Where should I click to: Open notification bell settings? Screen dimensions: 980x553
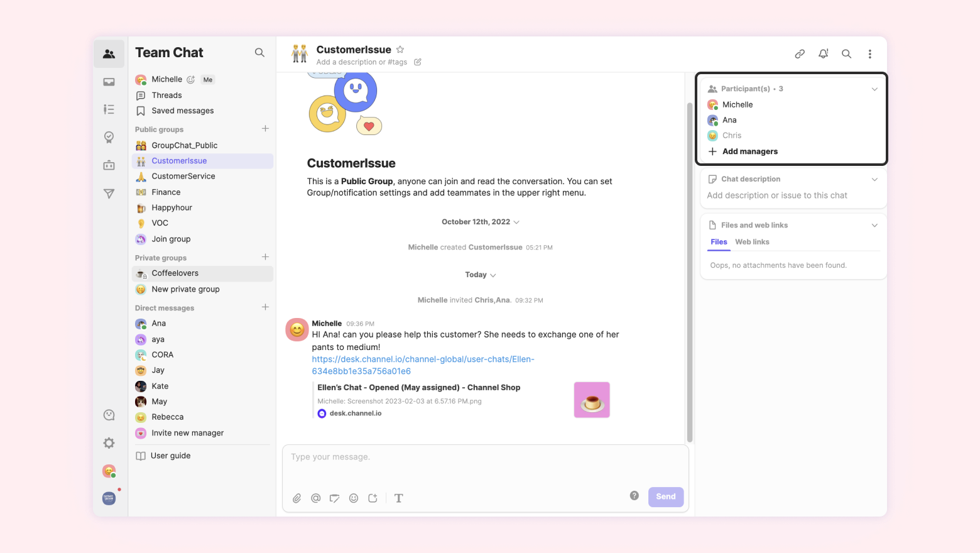pos(823,54)
